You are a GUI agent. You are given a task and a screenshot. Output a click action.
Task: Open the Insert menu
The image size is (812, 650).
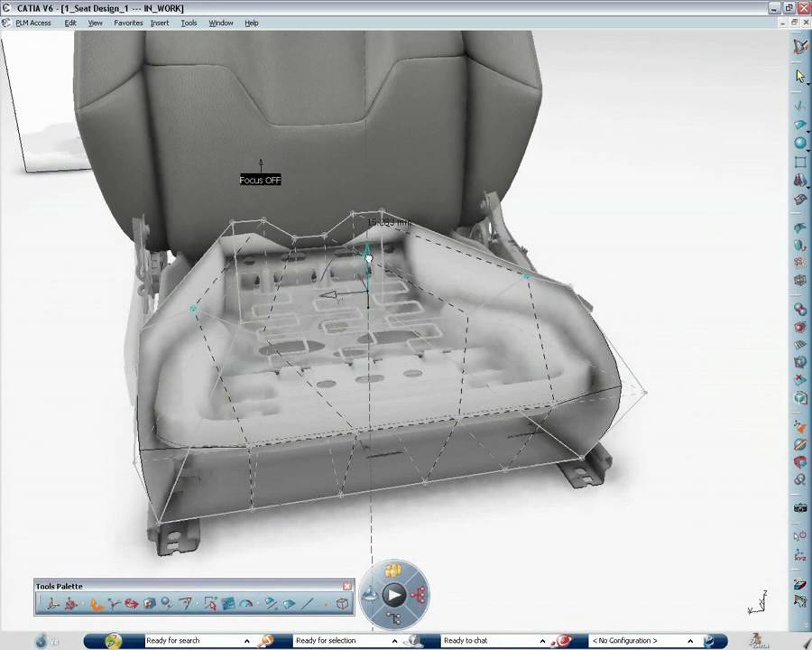pos(160,23)
